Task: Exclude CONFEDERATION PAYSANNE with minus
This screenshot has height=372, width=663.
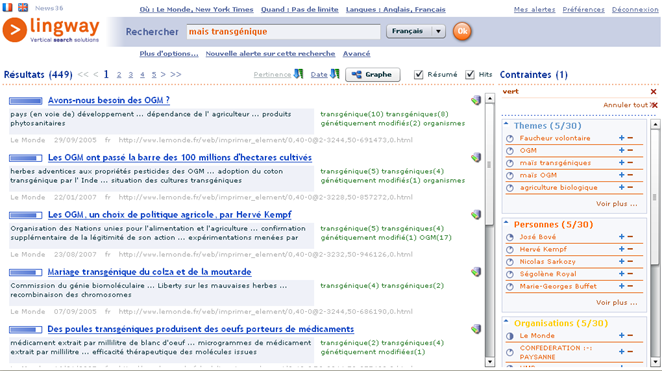Action: [630, 352]
